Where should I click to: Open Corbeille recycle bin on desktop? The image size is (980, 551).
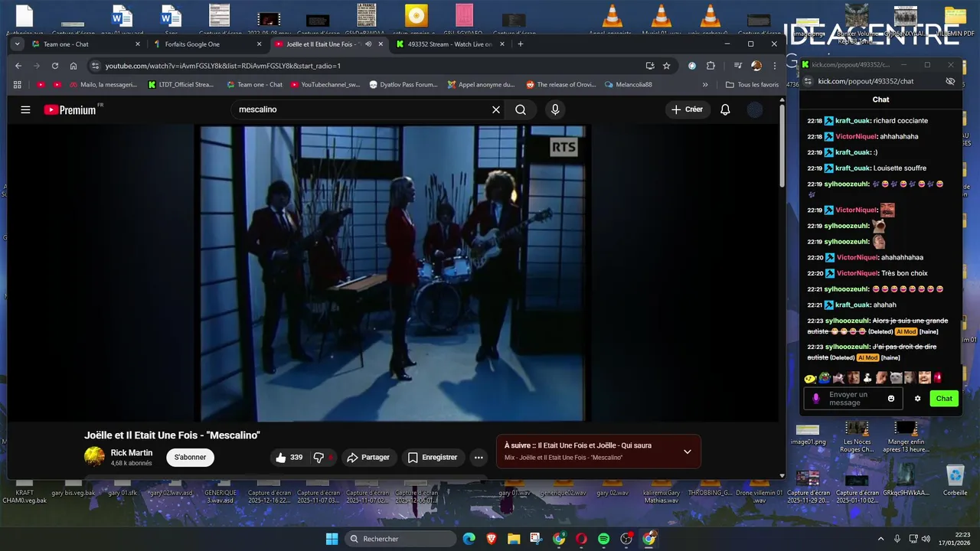[955, 480]
